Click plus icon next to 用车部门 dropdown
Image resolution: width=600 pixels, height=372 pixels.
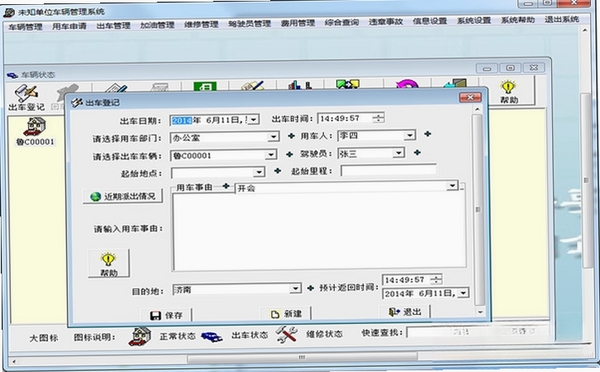click(291, 136)
